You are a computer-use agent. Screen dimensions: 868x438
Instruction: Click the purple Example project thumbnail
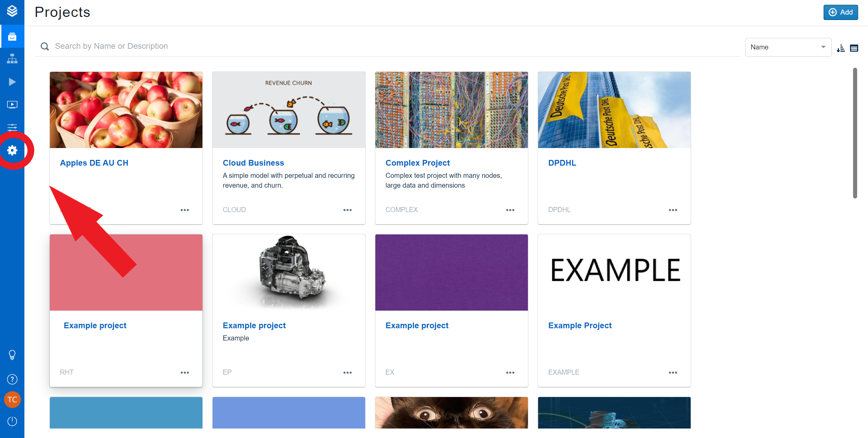[451, 272]
